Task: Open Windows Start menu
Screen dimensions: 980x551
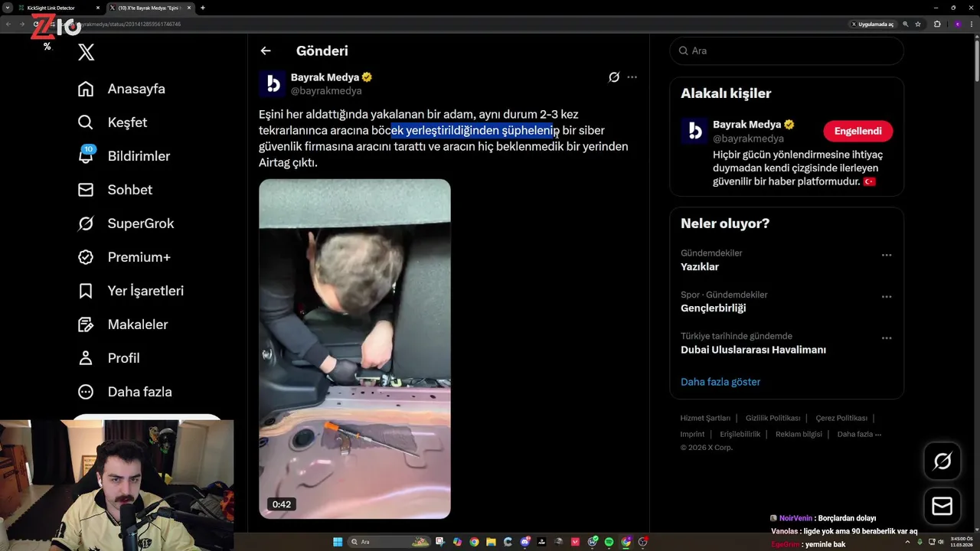Action: point(338,542)
